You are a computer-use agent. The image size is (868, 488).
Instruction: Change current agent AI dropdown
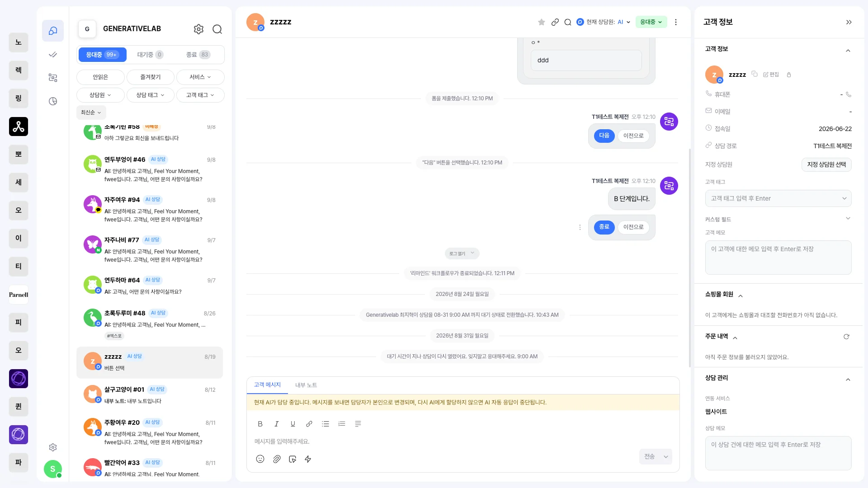[x=624, y=22]
